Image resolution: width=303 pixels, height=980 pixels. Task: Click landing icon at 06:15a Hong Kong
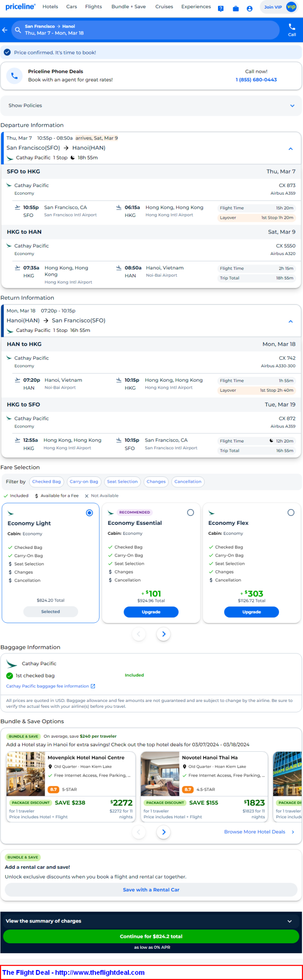pos(119,207)
